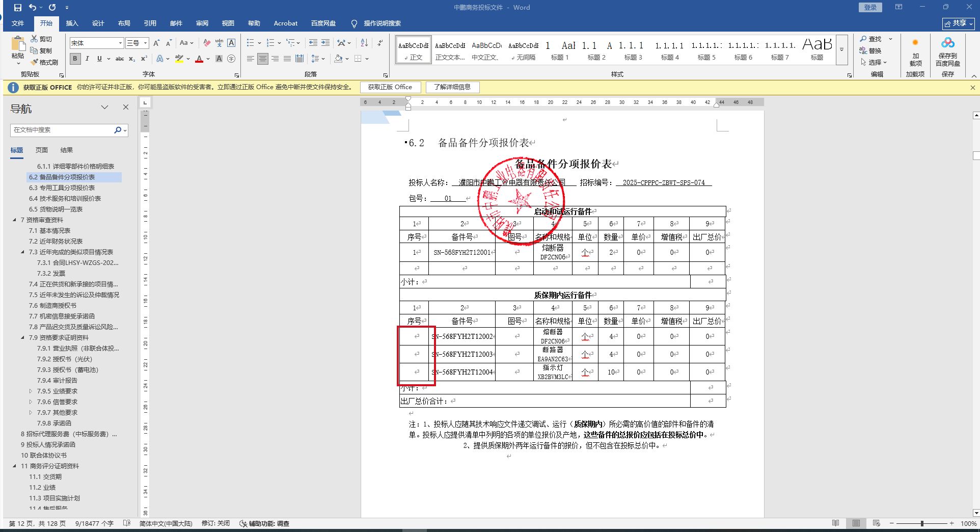Screen dimensions: 980x532
Task: Open the change case Aa dropdown
Action: [x=187, y=43]
